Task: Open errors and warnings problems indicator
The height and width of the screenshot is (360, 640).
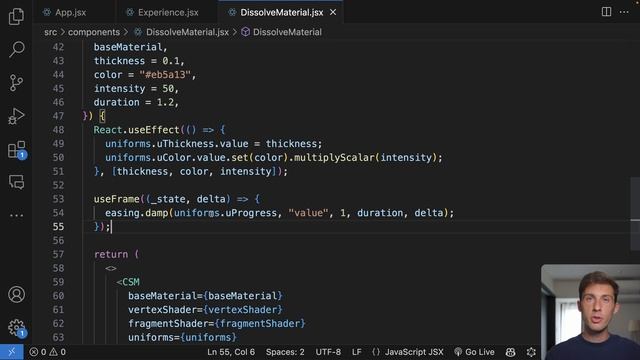Action: [47, 352]
